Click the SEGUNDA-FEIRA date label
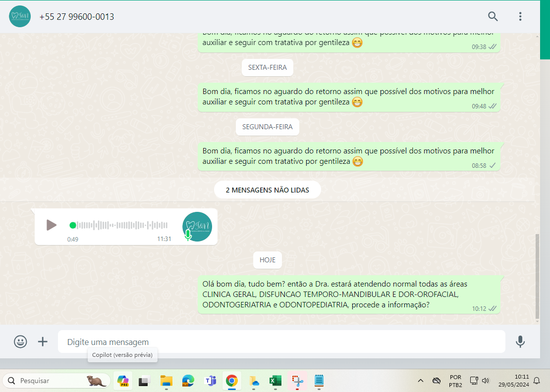Image resolution: width=550 pixels, height=392 pixels. click(267, 127)
